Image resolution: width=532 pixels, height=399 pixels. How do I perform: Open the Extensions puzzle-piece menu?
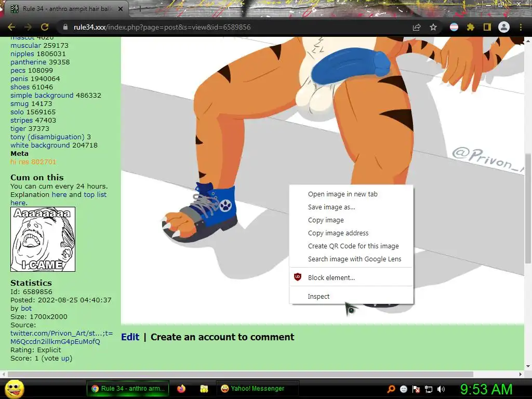[x=470, y=27]
